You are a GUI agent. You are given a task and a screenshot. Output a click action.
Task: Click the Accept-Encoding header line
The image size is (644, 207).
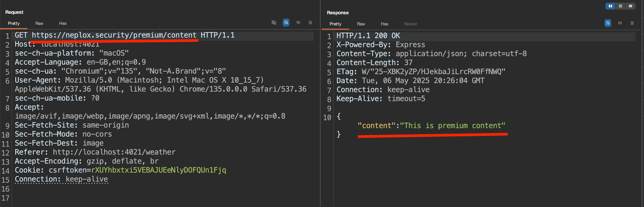point(86,161)
